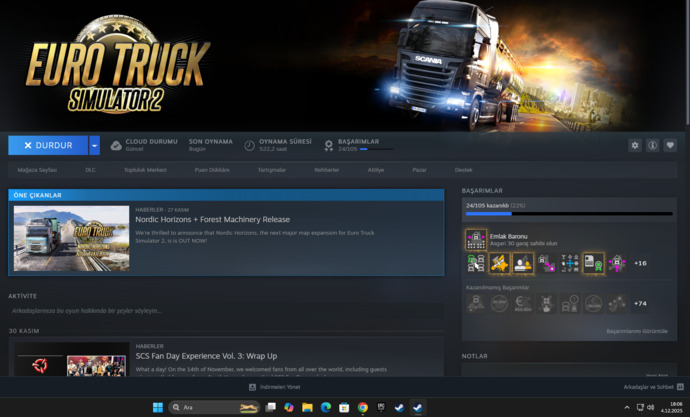
Task: Open dropdown arrow next to DURDUR
Action: [94, 145]
